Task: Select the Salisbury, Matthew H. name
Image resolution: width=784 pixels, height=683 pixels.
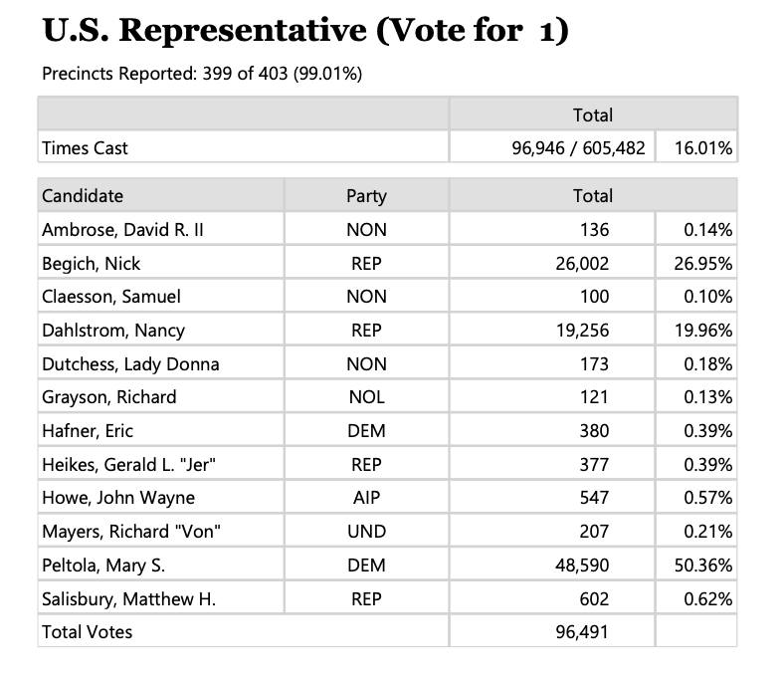Action: pos(129,598)
